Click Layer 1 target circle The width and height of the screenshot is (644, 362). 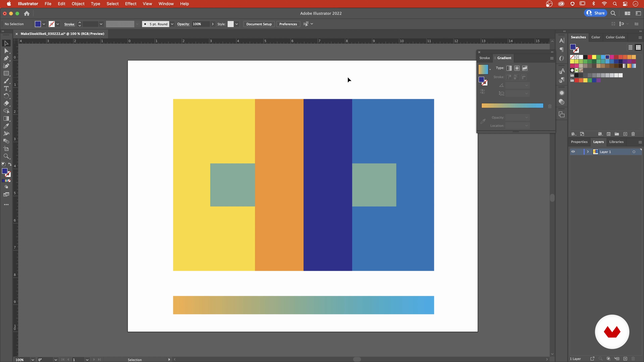(x=634, y=152)
